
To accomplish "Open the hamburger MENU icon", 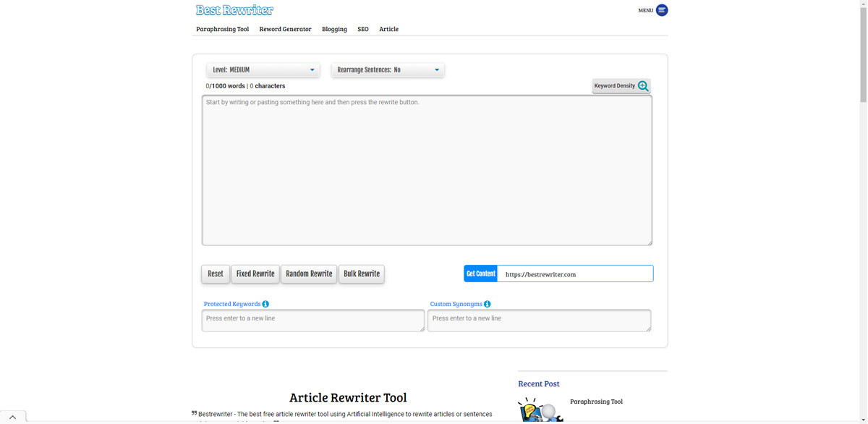I will coord(662,10).
